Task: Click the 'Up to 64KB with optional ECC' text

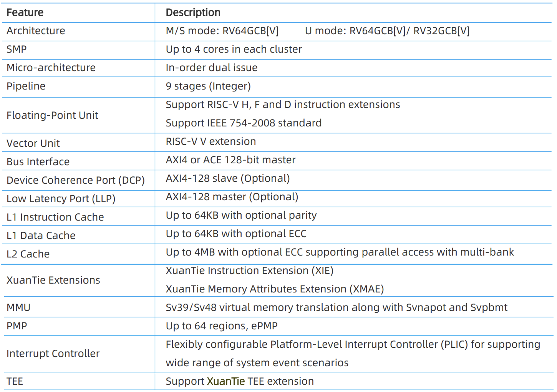Action: pyautogui.click(x=236, y=234)
